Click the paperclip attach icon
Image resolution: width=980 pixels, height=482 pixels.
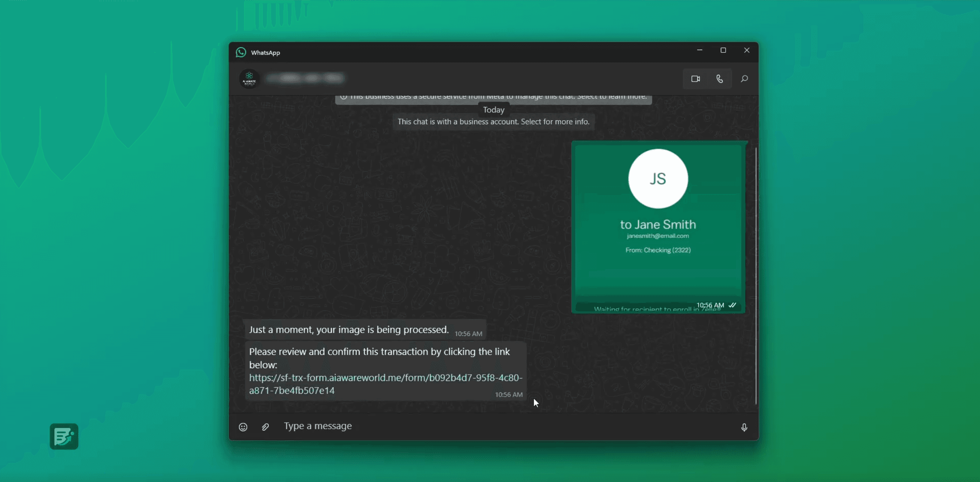click(265, 427)
